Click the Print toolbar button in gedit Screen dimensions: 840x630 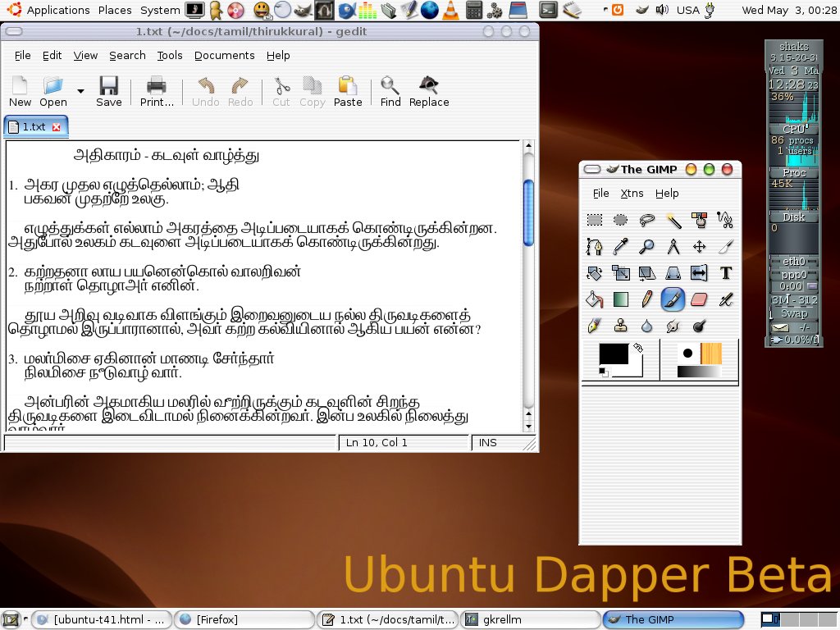[157, 92]
